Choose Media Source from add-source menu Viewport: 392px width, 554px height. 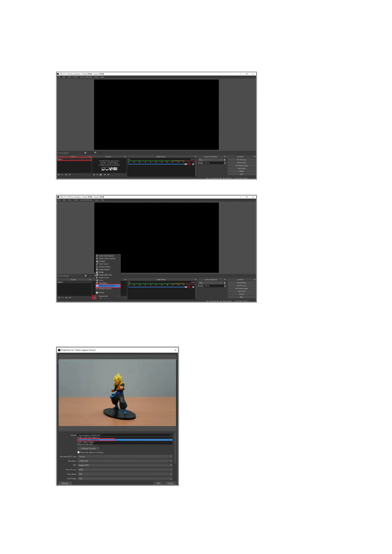(x=108, y=278)
